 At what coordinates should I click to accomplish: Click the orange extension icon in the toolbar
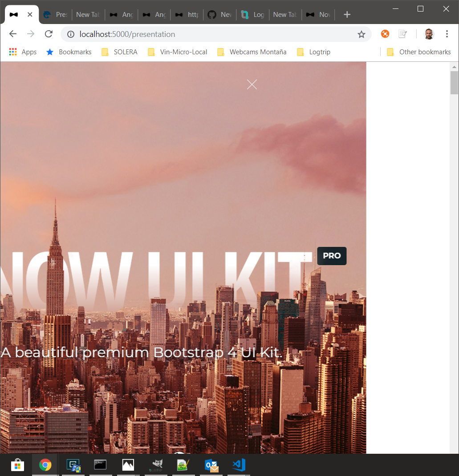tap(385, 33)
